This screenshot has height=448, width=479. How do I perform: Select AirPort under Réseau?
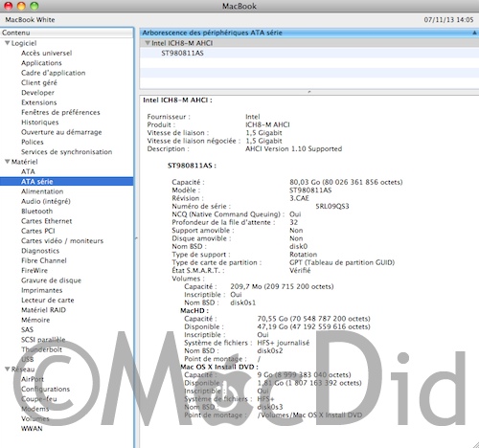[x=33, y=379]
